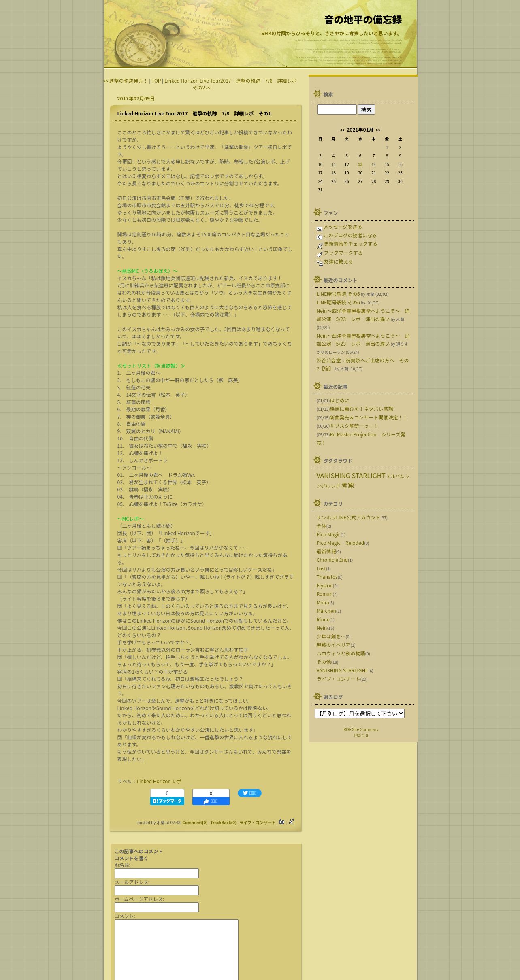Go to previous month in calendar
The width and height of the screenshot is (520, 980).
point(342,130)
